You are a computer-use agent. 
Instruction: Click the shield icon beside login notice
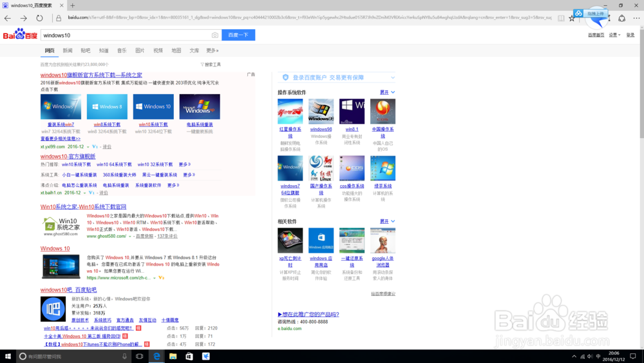click(x=285, y=77)
